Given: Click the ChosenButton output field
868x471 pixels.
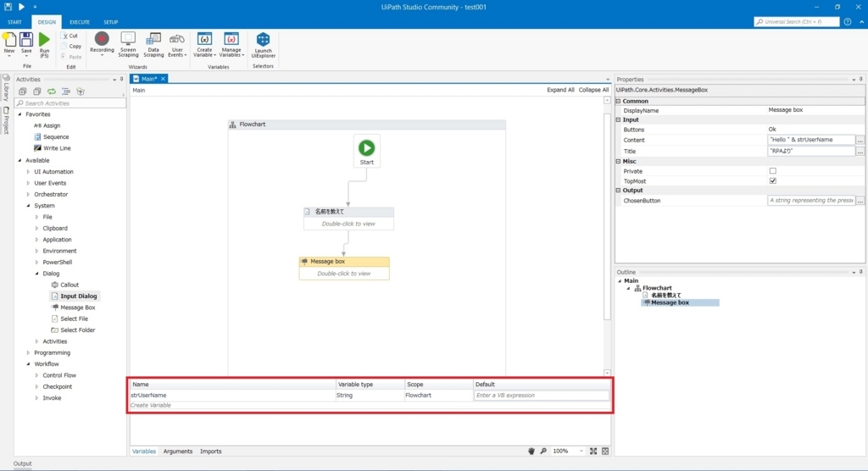Looking at the screenshot, I should click(811, 201).
